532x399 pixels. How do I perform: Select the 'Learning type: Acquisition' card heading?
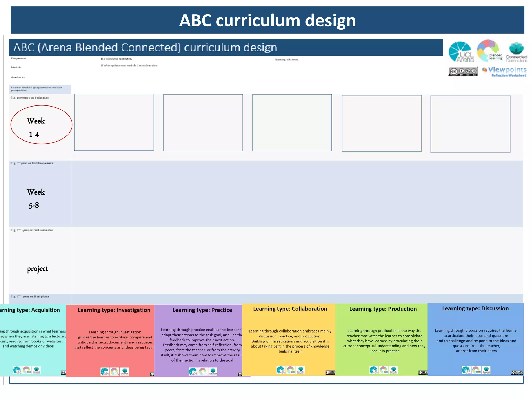(30, 310)
